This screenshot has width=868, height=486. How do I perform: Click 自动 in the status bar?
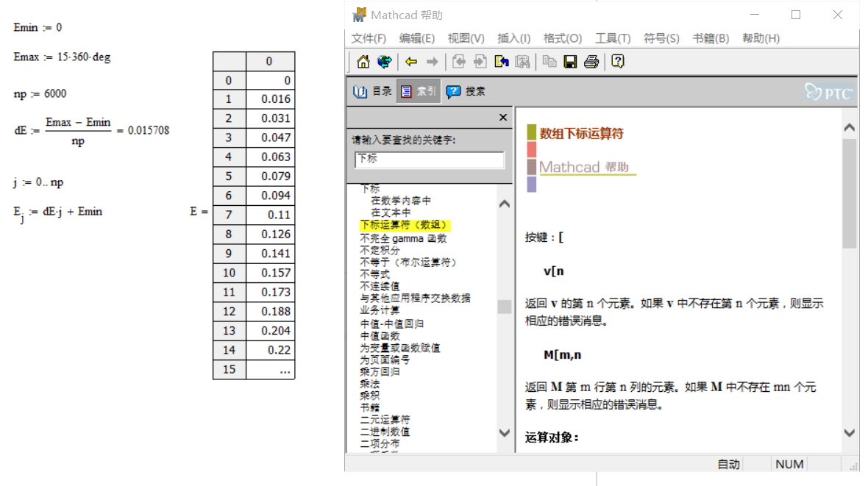[728, 465]
